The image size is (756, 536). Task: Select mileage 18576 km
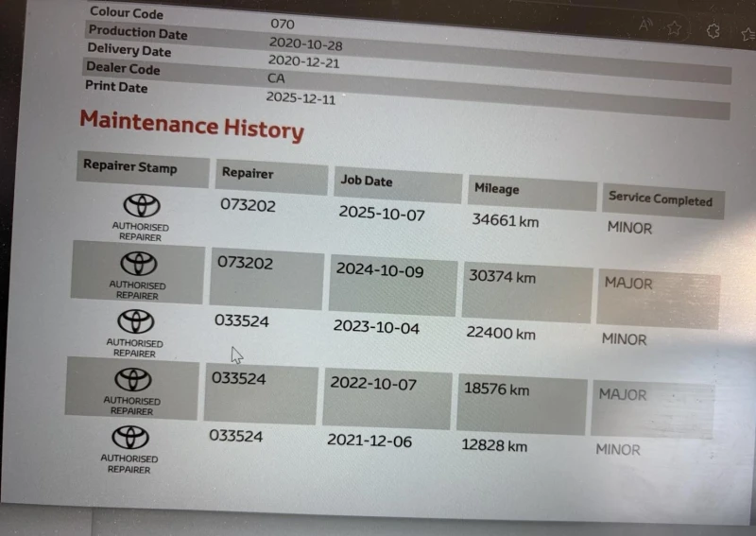click(x=497, y=389)
